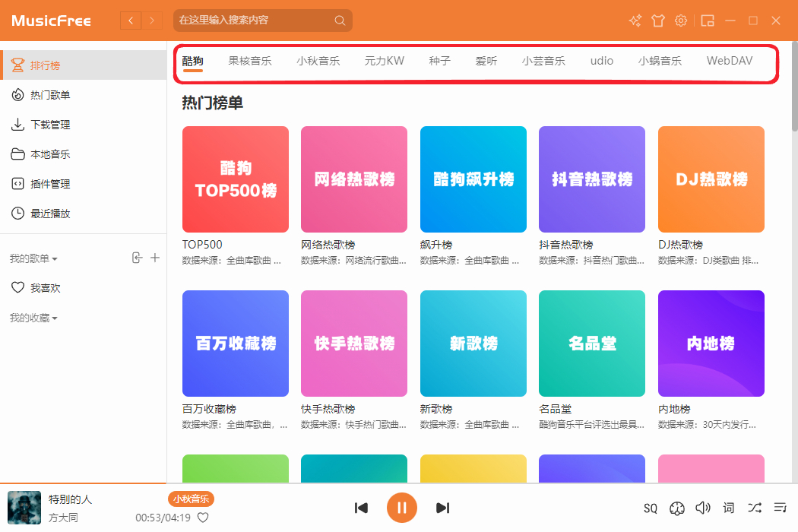Skip to the next track
Image resolution: width=798 pixels, height=532 pixels.
point(443,508)
